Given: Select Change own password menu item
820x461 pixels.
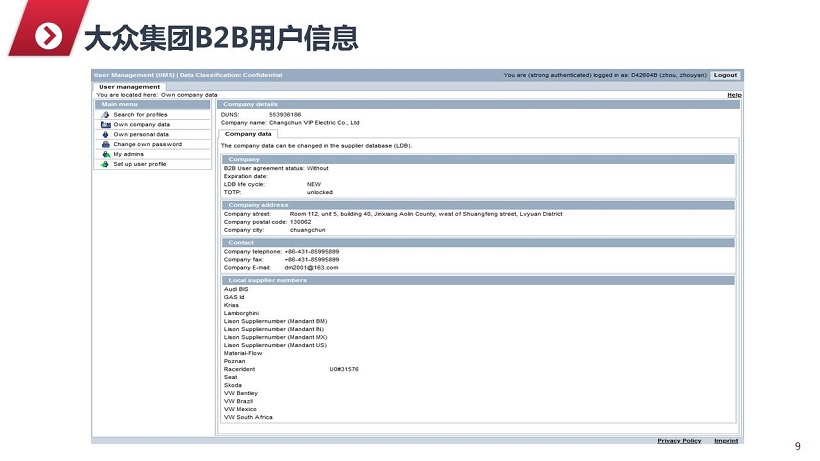Looking at the screenshot, I should (x=147, y=144).
